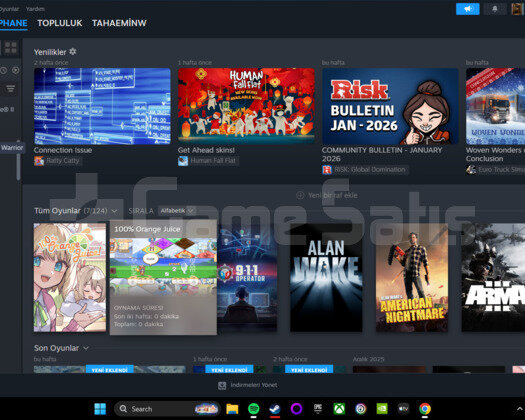This screenshot has width=525, height=420.
Task: Expand the Tüm Oyunlar shelf dropdown
Action: 114,211
